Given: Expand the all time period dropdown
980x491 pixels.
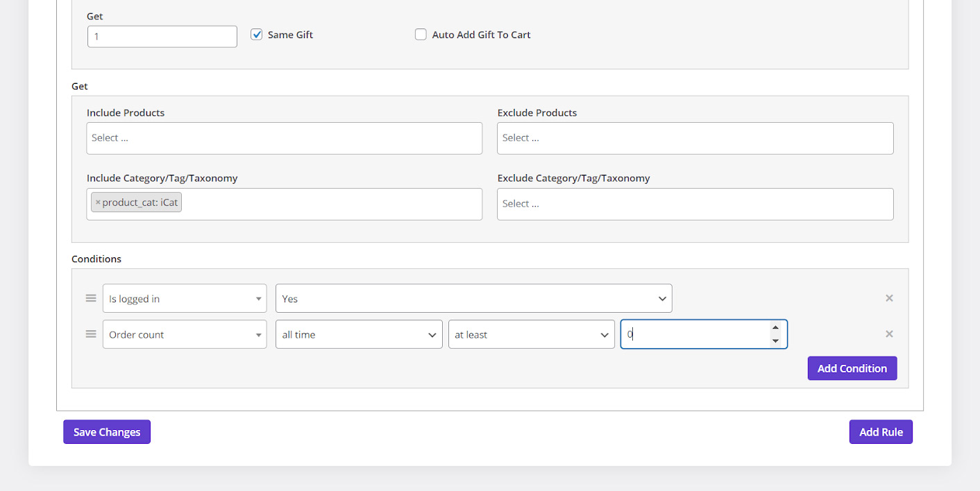Looking at the screenshot, I should pos(359,334).
